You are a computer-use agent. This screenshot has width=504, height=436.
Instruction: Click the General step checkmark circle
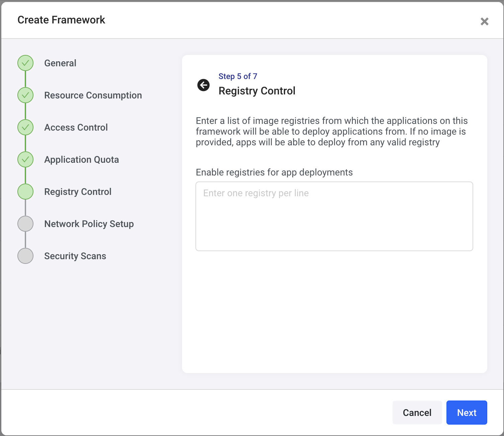pyautogui.click(x=25, y=63)
